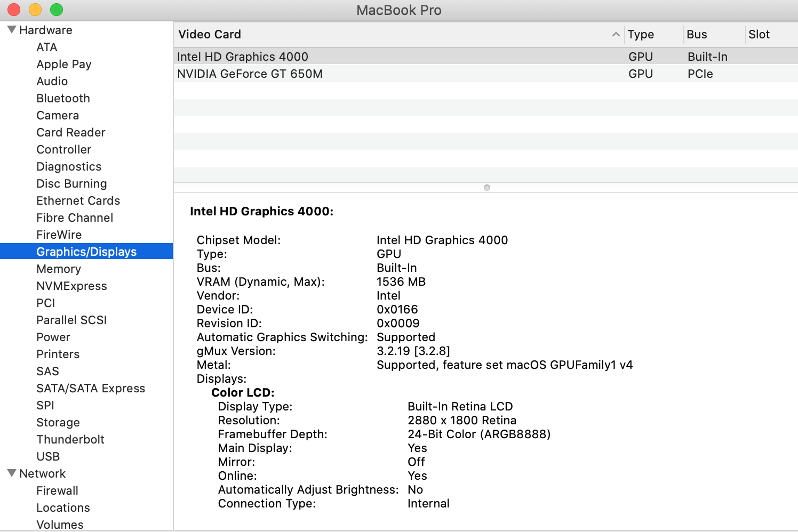This screenshot has height=532, width=798.
Task: Click the Built-In bus cell in table
Action: [707, 57]
